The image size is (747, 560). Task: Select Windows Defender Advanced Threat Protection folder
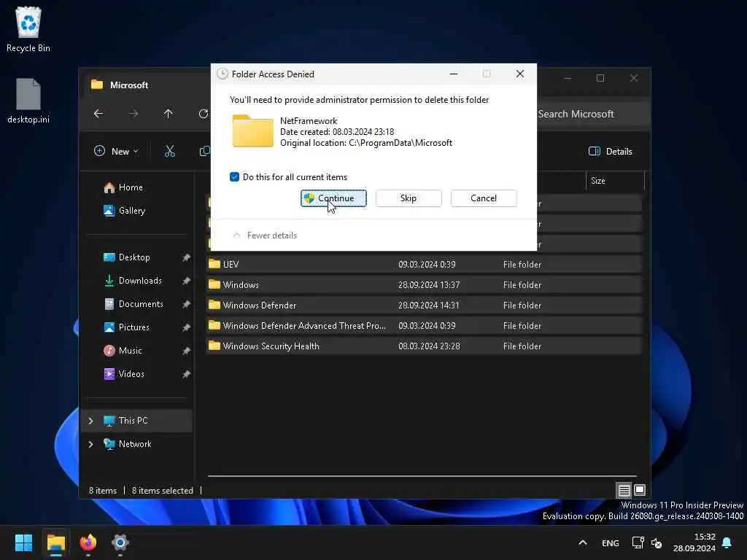coord(424,326)
